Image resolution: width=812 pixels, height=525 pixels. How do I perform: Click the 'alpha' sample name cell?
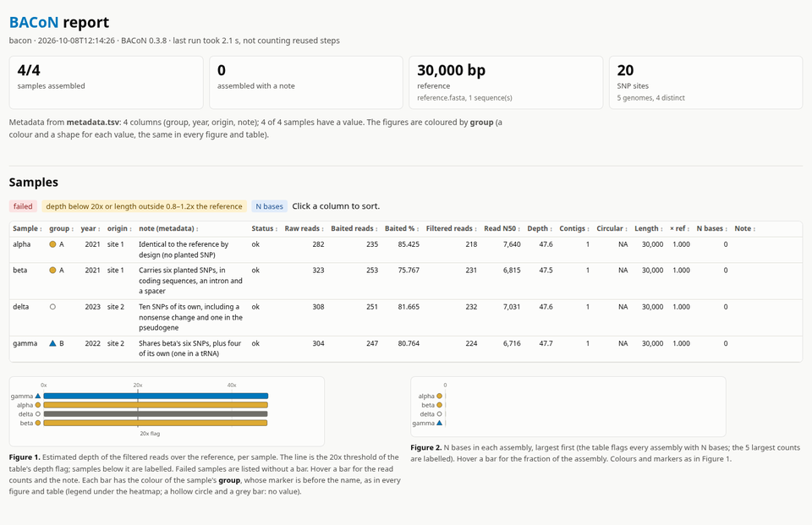tap(22, 244)
